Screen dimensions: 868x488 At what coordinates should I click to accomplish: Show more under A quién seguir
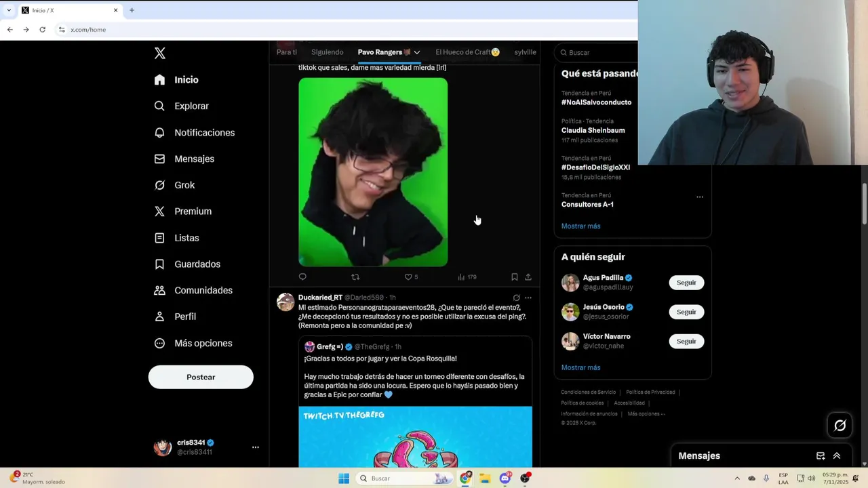[x=580, y=367]
